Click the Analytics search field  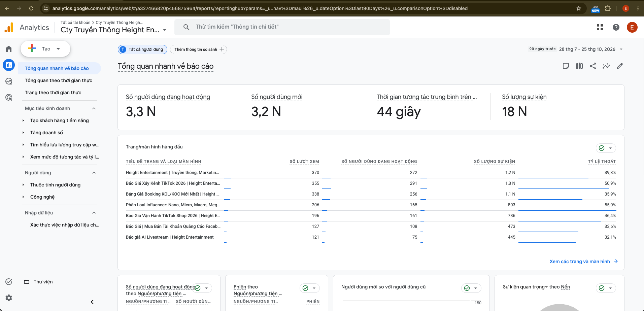282,27
